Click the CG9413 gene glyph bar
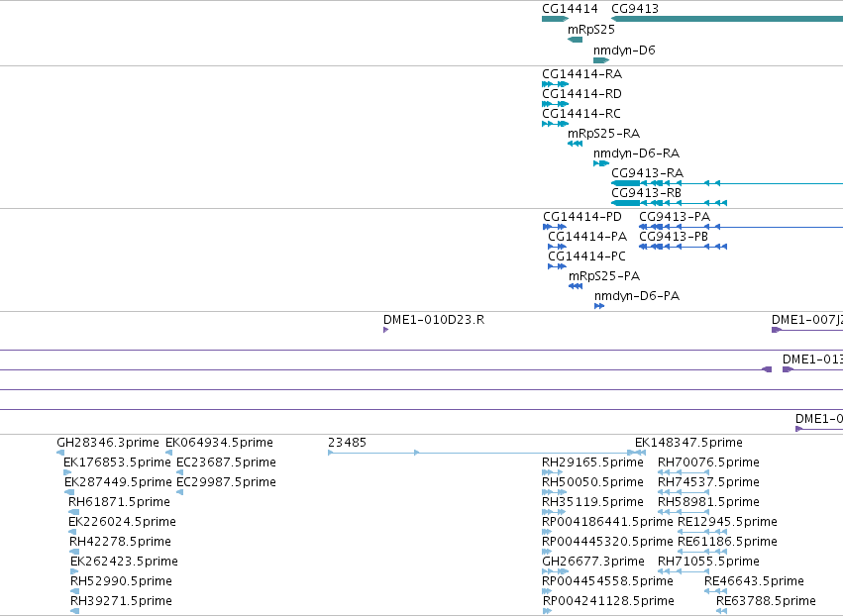The image size is (843, 616). tap(727, 19)
